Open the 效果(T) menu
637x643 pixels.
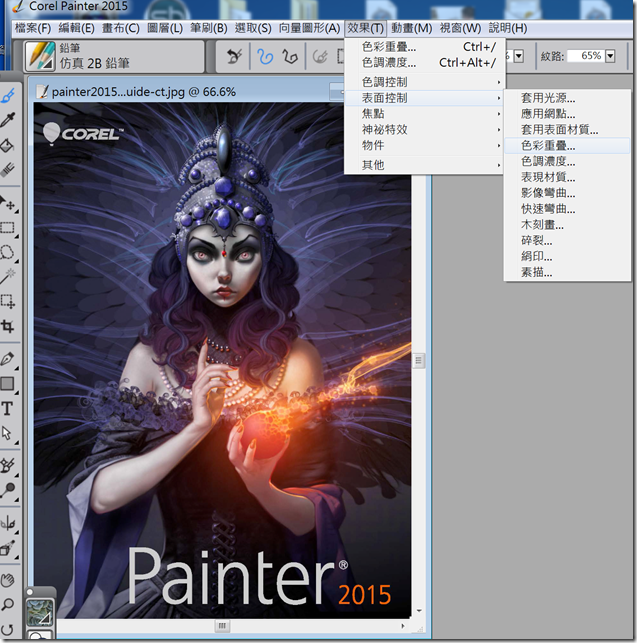click(365, 28)
